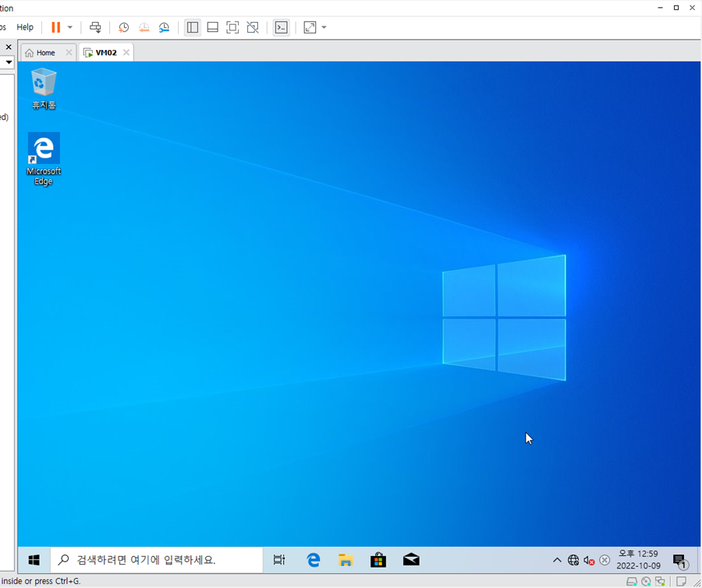This screenshot has height=588, width=702.
Task: Revert the VM to the previous snapshot
Action: tap(144, 27)
